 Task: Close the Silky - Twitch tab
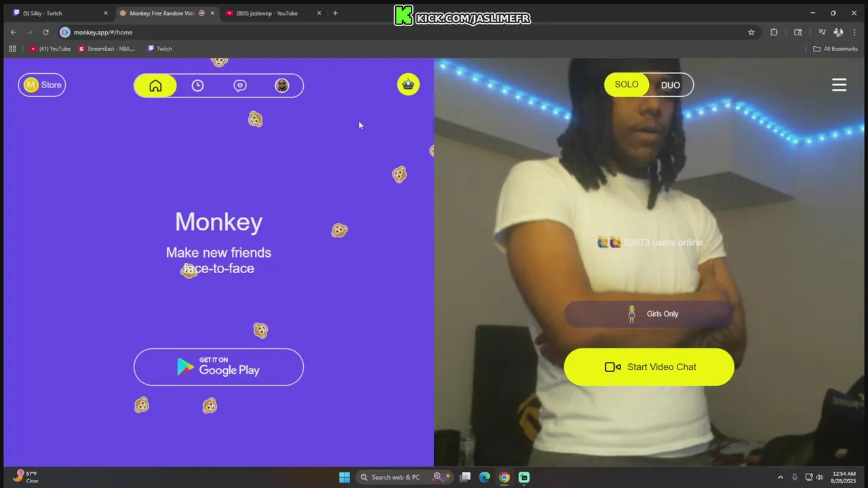(105, 13)
